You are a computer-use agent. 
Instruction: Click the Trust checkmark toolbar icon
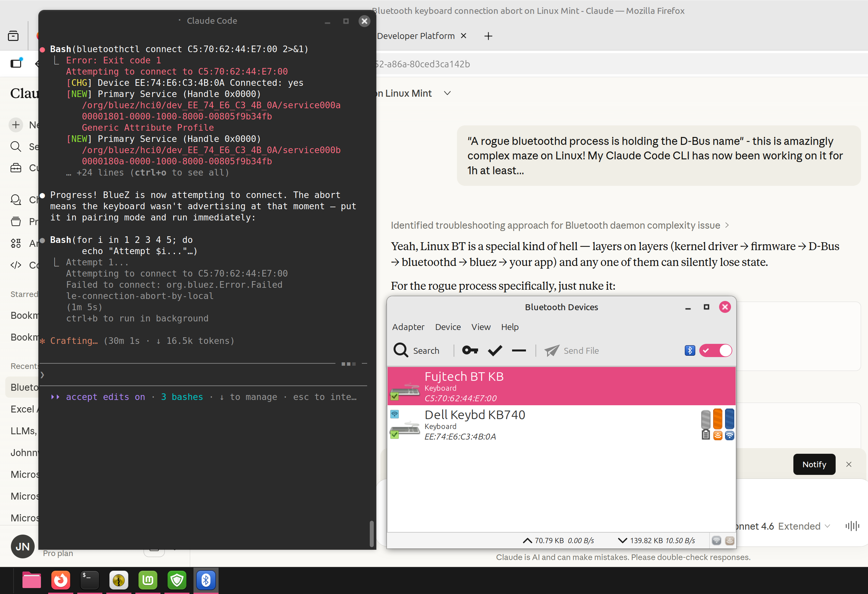(x=495, y=350)
